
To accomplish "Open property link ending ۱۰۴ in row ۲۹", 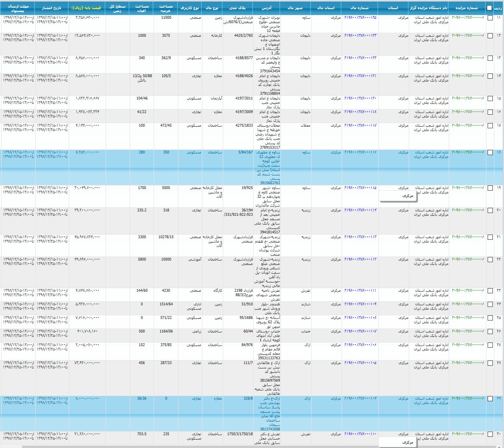I will coord(360,398).
